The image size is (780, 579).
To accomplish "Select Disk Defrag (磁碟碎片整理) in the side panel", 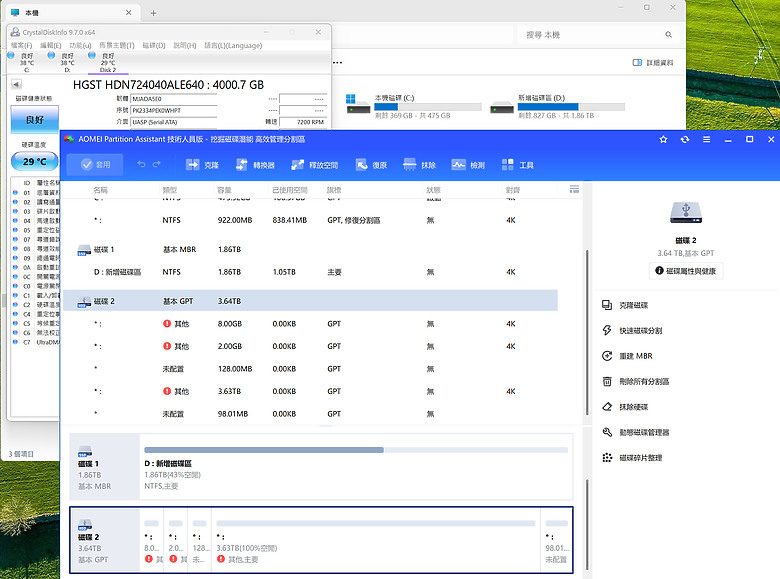I will coord(632,458).
